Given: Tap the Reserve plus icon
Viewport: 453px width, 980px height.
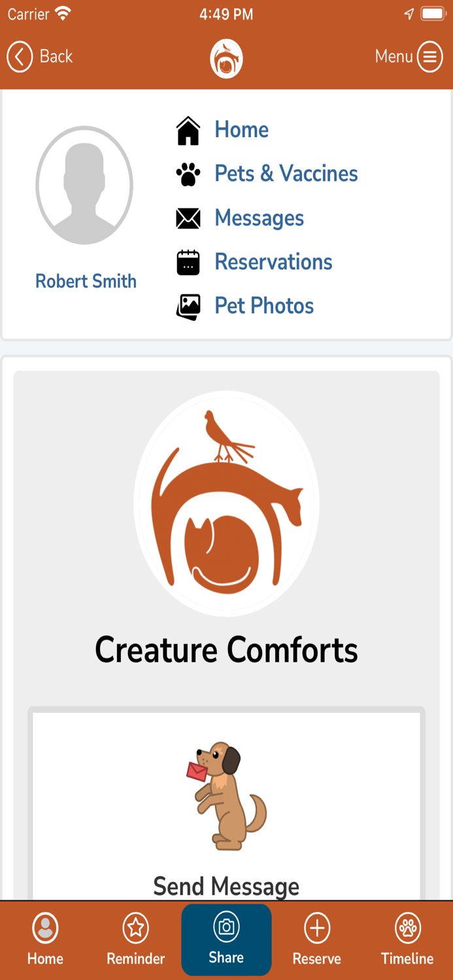Looking at the screenshot, I should [x=316, y=927].
